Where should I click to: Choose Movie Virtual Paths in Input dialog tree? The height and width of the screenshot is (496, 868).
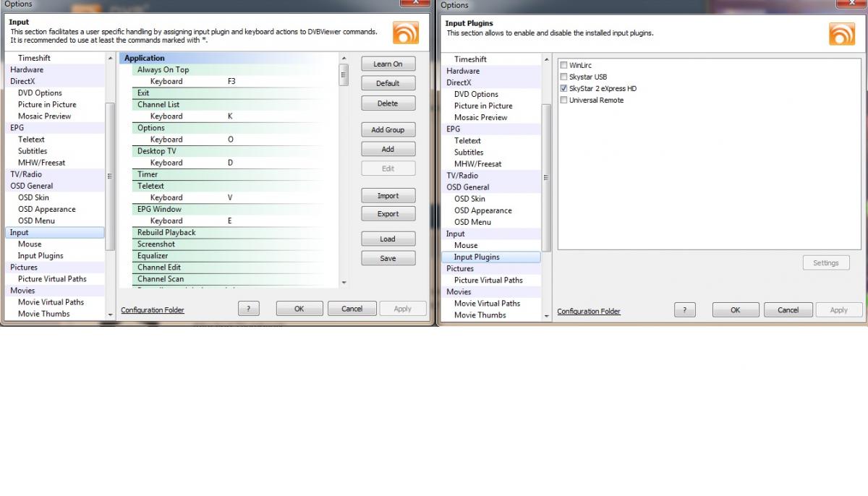click(51, 302)
